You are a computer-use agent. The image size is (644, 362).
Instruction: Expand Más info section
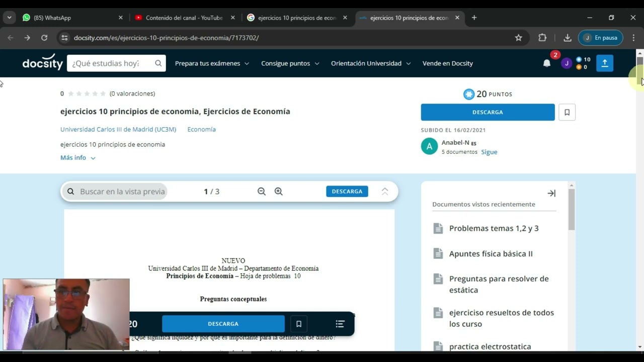(x=78, y=158)
